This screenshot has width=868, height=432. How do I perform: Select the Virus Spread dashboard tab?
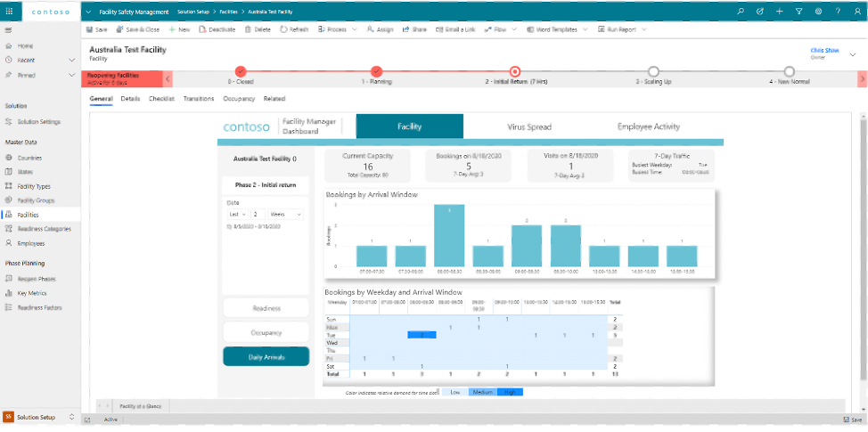(529, 126)
